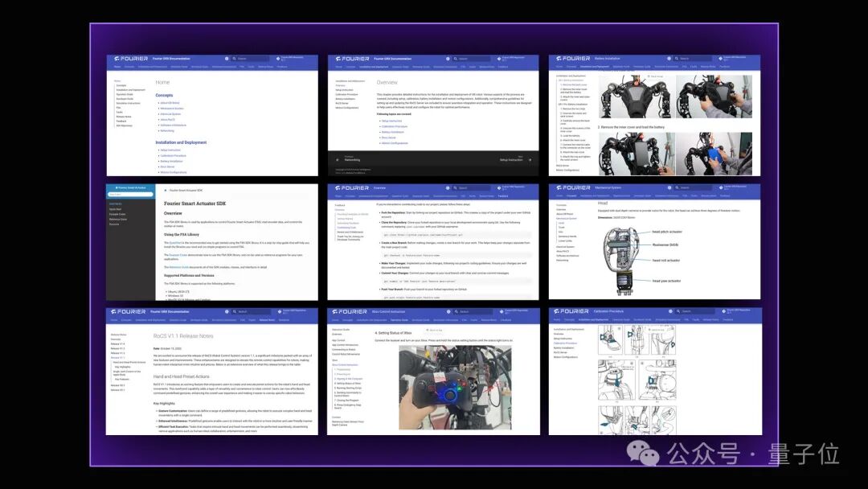
Task: Toggle the color theme on the Xbox Control Instruction page
Action: pyautogui.click(x=449, y=312)
